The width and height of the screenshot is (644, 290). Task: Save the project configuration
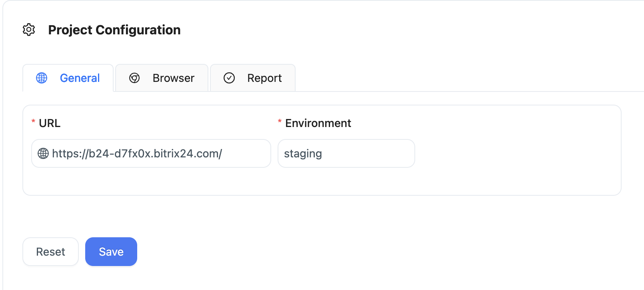point(111,252)
